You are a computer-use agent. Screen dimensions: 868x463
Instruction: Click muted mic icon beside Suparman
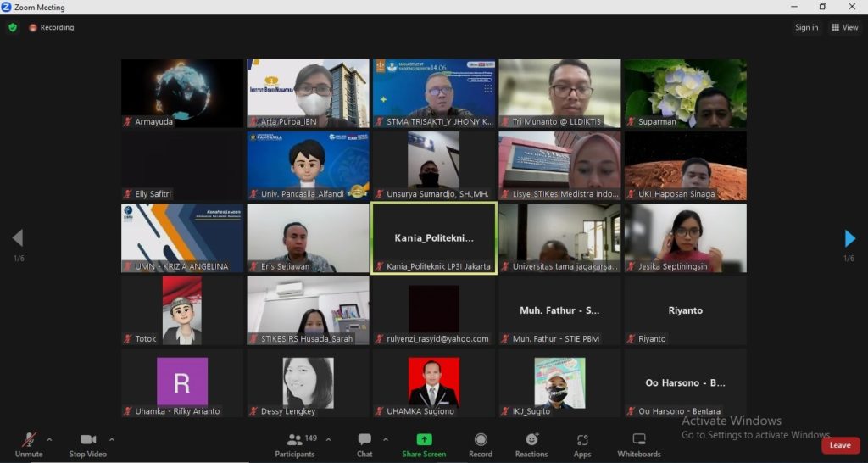631,122
